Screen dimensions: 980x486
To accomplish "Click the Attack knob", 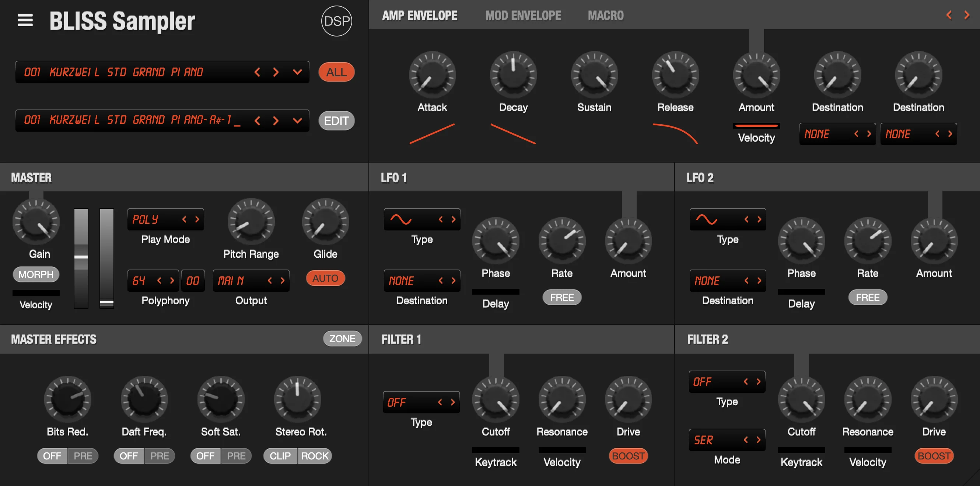I will pyautogui.click(x=432, y=75).
